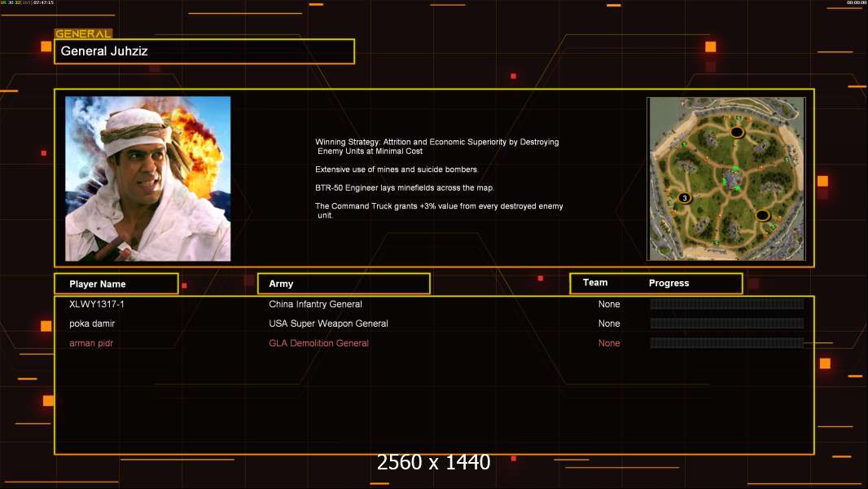This screenshot has width=868, height=489.
Task: Click the BTR-50 Engineer minefields line
Action: pyautogui.click(x=405, y=187)
